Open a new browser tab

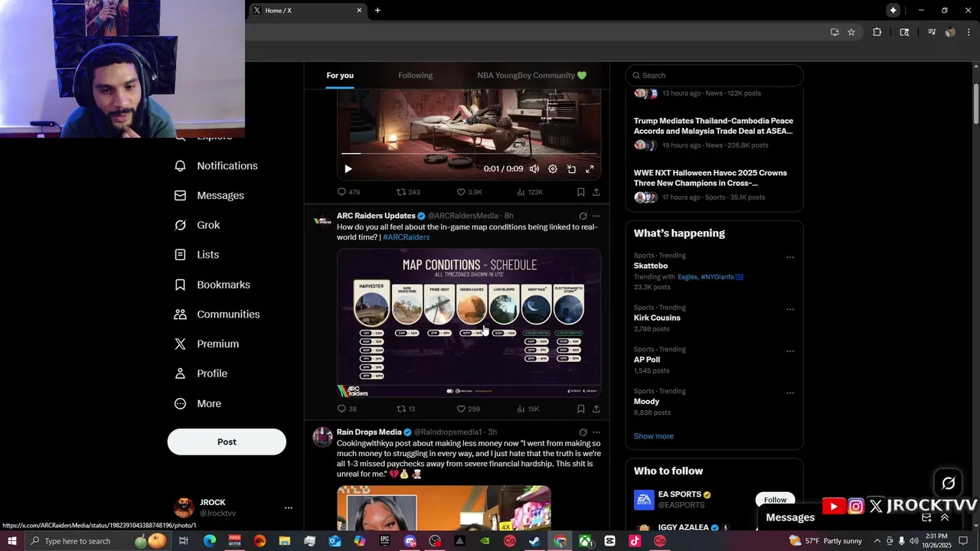(377, 10)
